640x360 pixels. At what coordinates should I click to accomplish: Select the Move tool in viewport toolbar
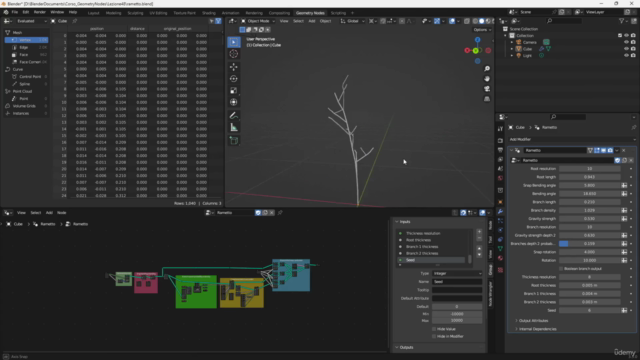click(233, 67)
